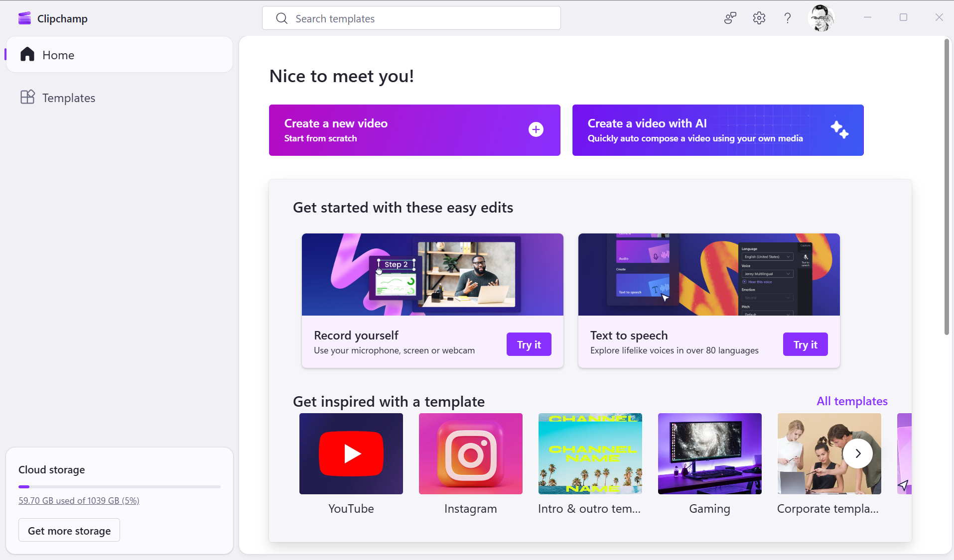The image size is (954, 560).
Task: Open the Templates navigation item
Action: pyautogui.click(x=120, y=98)
